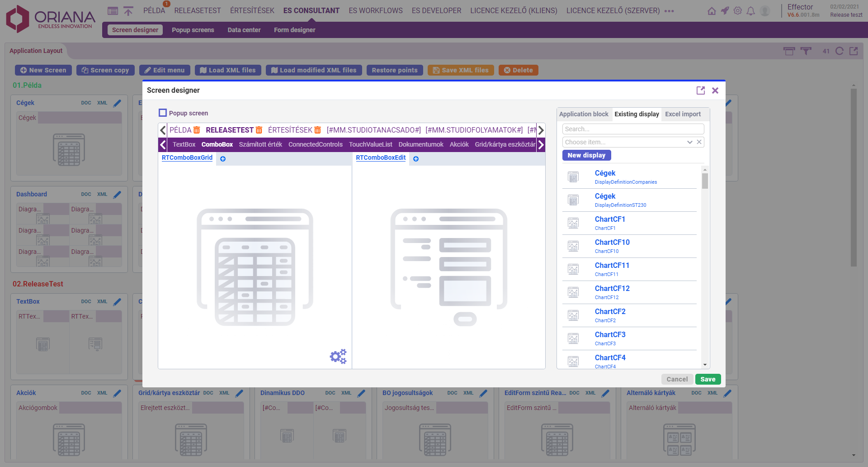Add block next to RTComboBoxEdit plus icon
868x467 pixels.
click(416, 159)
